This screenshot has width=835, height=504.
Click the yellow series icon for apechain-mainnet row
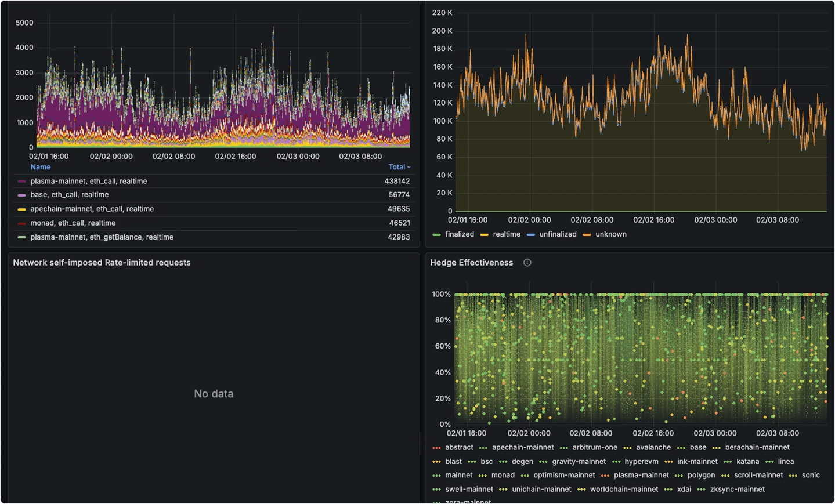click(x=20, y=209)
